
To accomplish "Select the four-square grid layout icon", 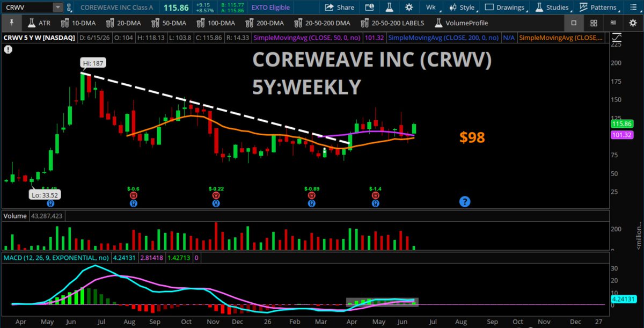I will [x=594, y=23].
